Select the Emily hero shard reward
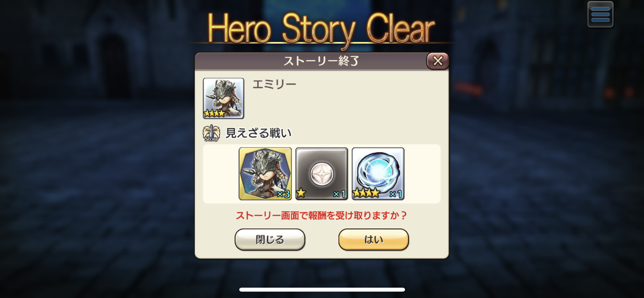644x298 pixels. click(x=265, y=174)
